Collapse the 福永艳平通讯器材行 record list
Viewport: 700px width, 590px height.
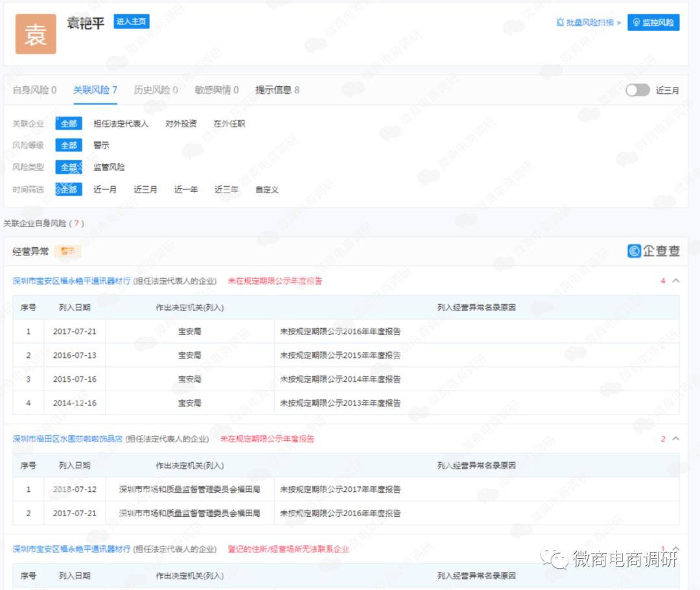675,281
